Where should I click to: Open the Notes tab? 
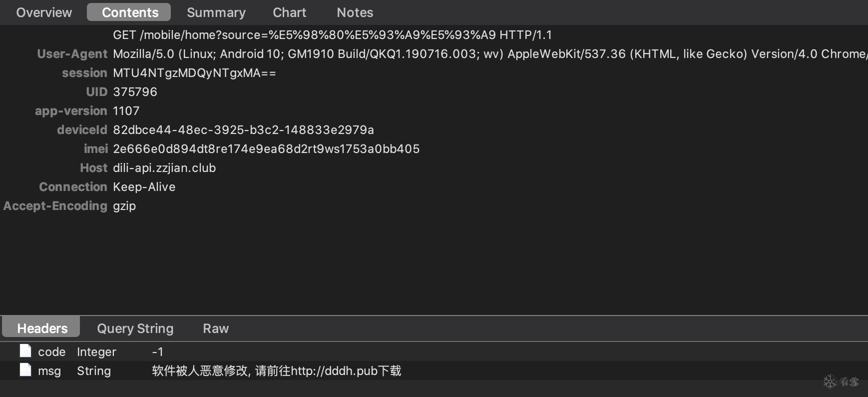pyautogui.click(x=355, y=12)
